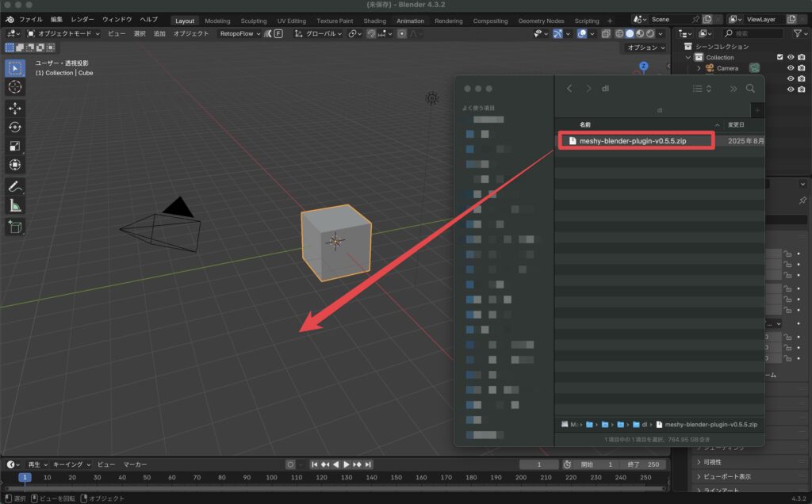The image size is (812, 504).
Task: Click play animation button
Action: [347, 464]
